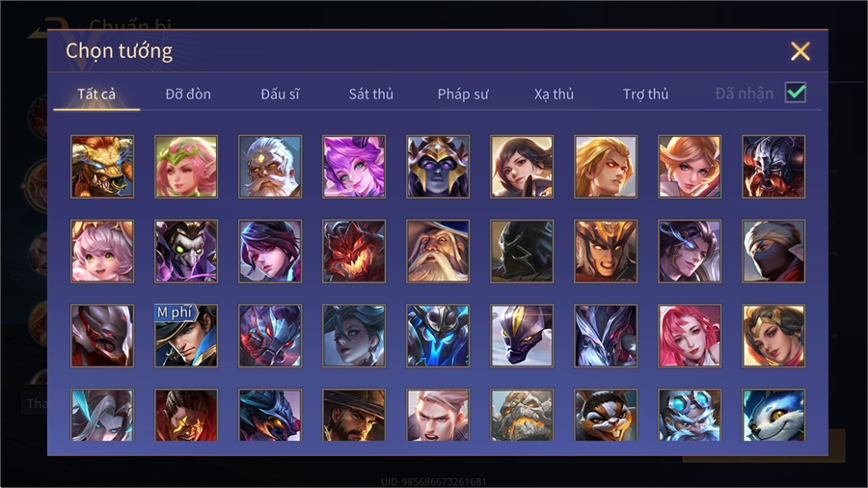Switch to the Xạ thủ tab
This screenshot has height=488, width=868.
click(554, 95)
